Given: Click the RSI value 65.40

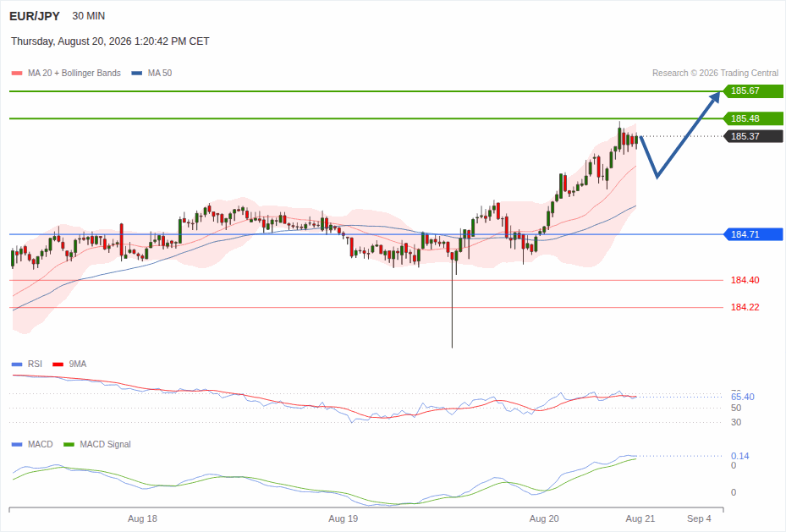Looking at the screenshot, I should 742,397.
